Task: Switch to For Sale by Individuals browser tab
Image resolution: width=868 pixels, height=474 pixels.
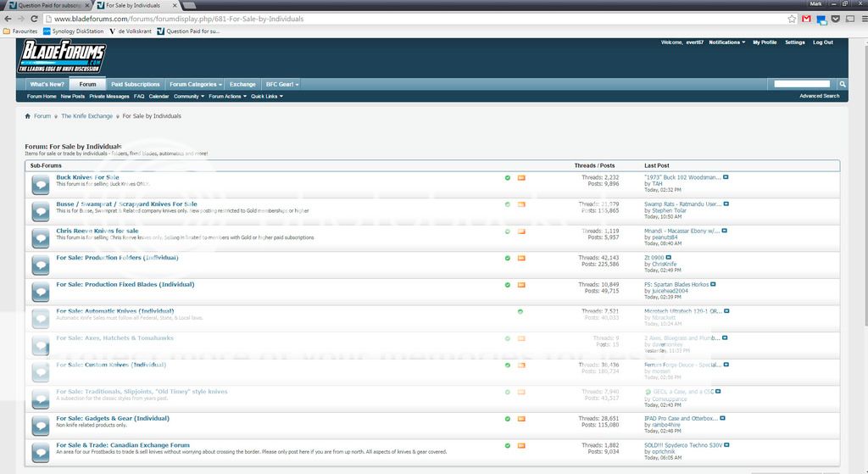Action: [x=136, y=5]
